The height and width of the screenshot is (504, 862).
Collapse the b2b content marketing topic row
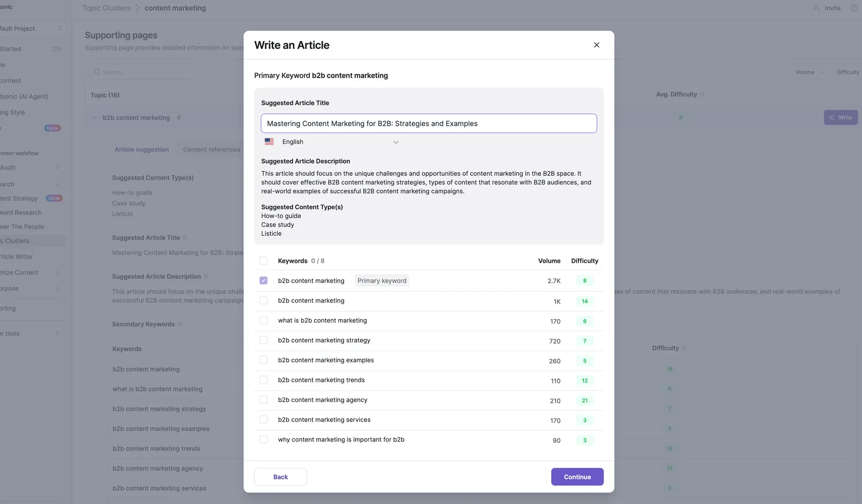(x=94, y=118)
